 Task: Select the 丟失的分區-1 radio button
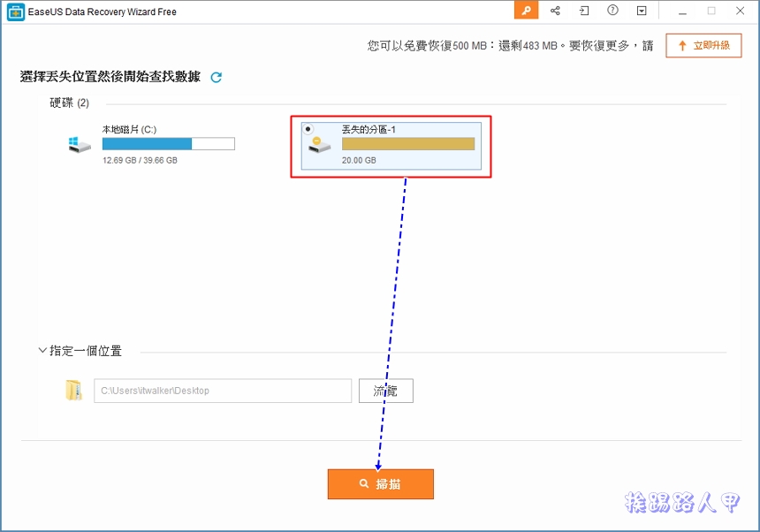[x=308, y=129]
